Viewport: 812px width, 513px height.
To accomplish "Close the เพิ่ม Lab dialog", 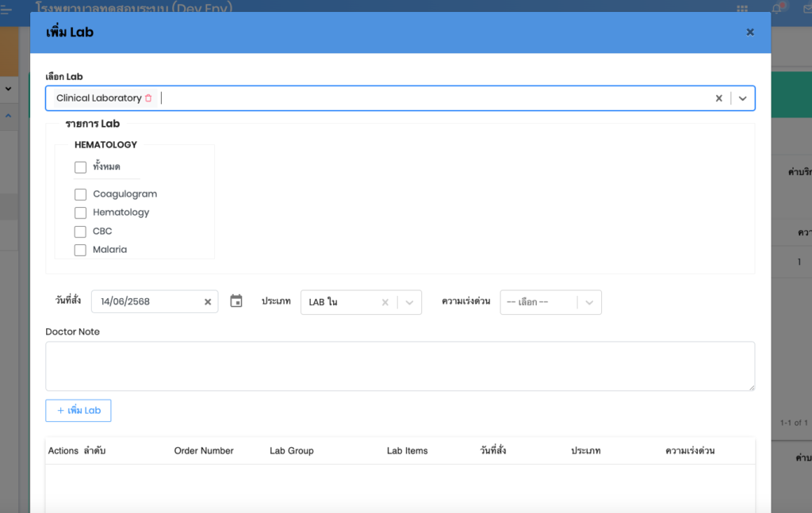I will point(750,33).
